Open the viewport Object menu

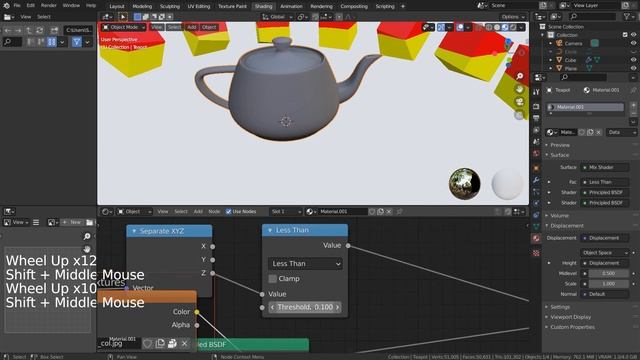pyautogui.click(x=209, y=27)
